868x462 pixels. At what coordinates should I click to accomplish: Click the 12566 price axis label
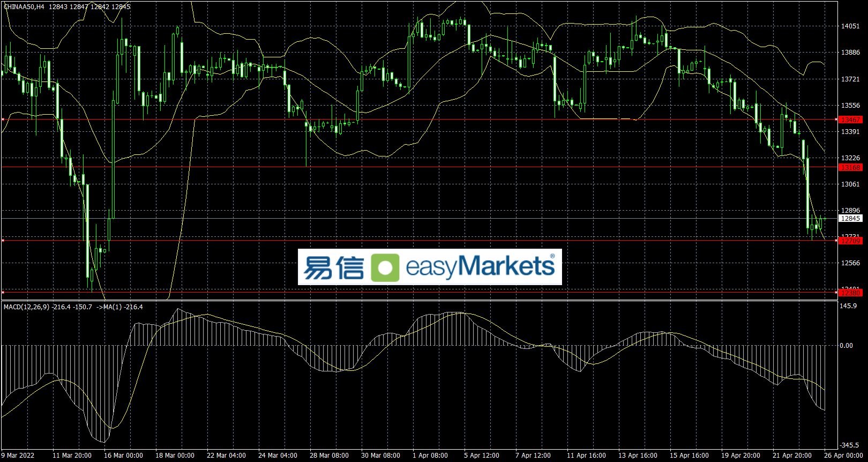(850, 263)
